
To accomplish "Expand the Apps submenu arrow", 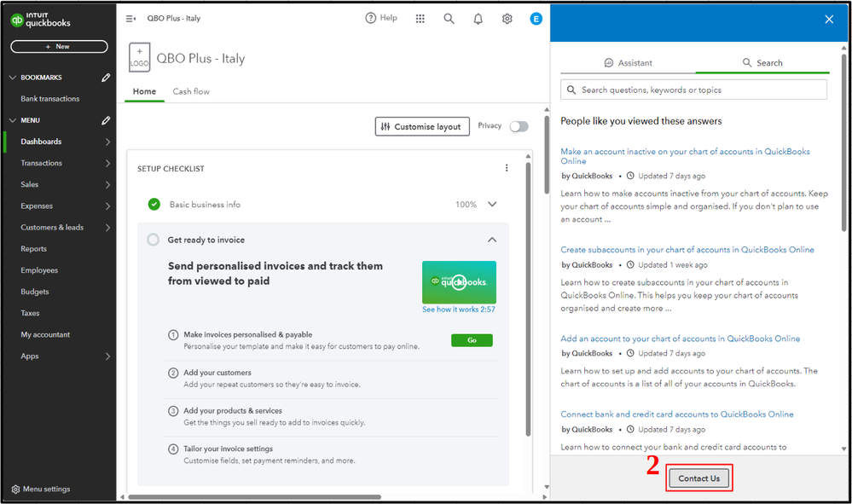I will (x=107, y=356).
